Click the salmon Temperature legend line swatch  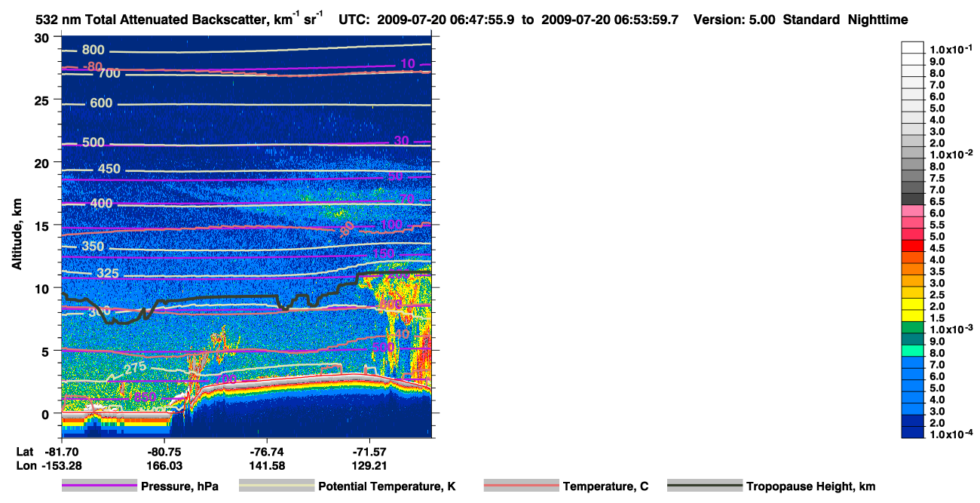pyautogui.click(x=521, y=486)
